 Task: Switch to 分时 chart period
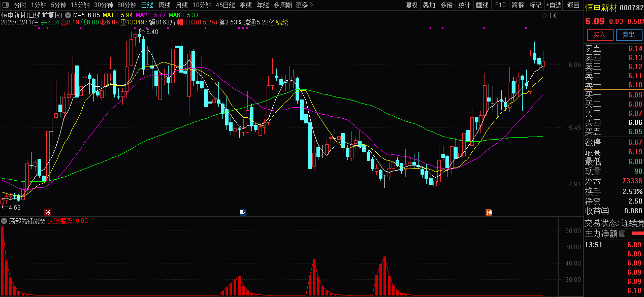point(20,5)
